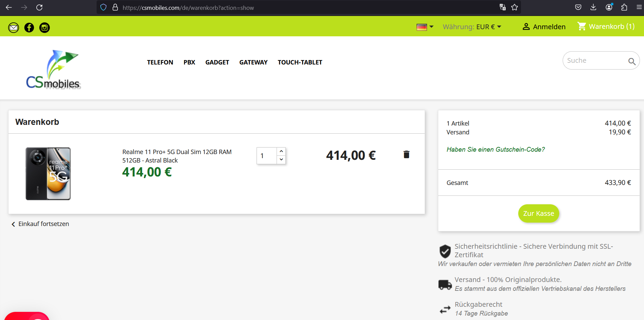Open the Realme 11 Pro+ product thumbnail

pos(48,174)
